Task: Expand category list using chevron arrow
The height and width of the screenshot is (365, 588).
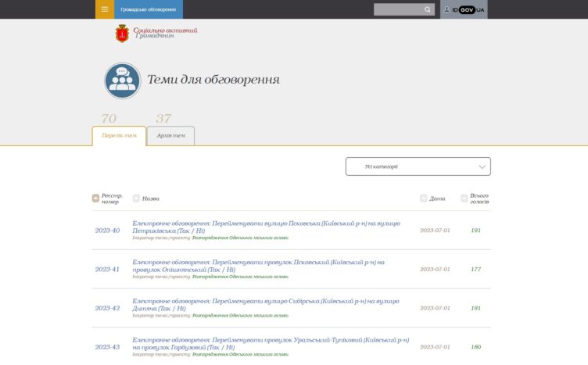Action: [482, 166]
